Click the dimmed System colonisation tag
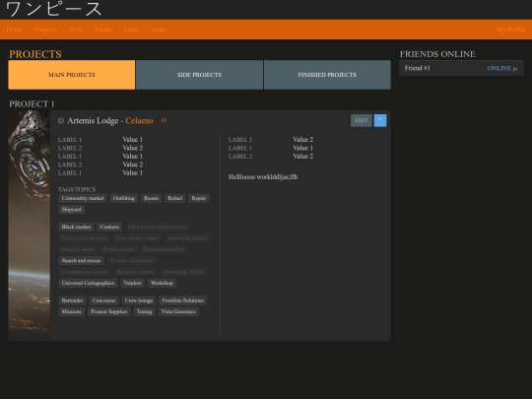Screen dimensions: 532x399 [x=132, y=260]
